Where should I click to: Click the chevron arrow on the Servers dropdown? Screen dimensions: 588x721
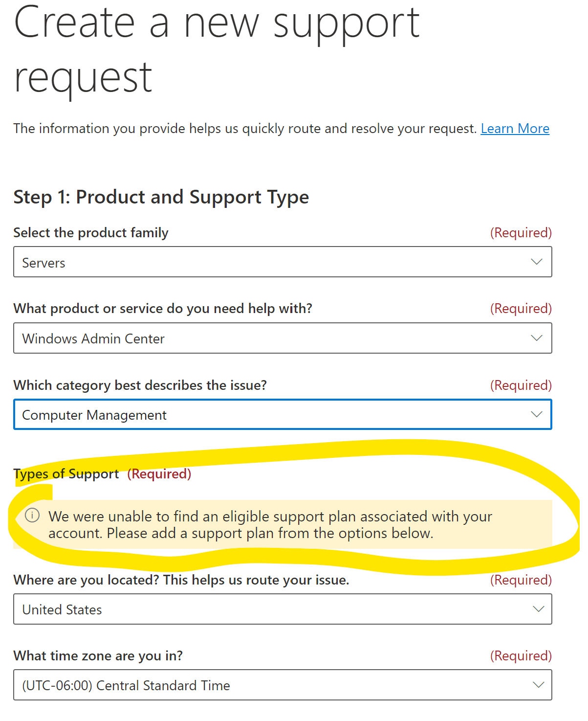tap(537, 262)
